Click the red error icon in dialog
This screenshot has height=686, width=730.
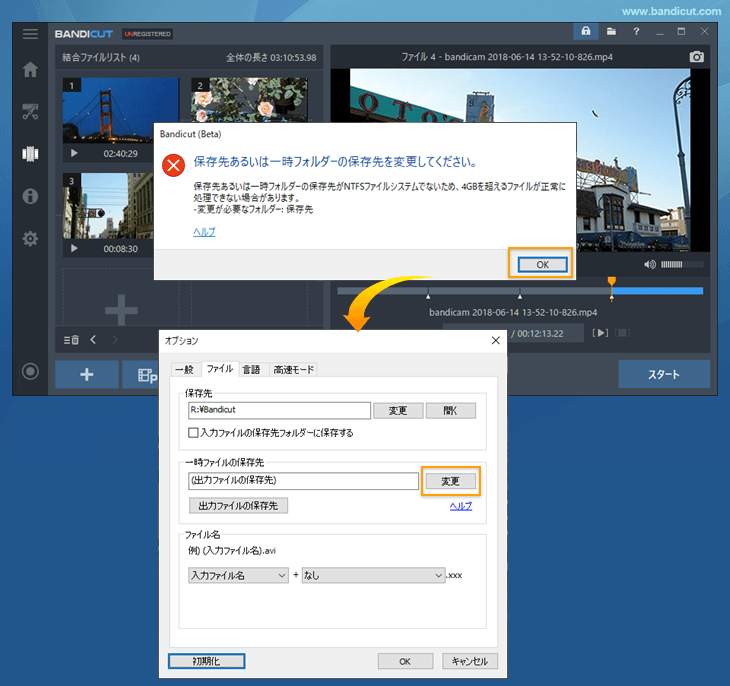click(174, 165)
